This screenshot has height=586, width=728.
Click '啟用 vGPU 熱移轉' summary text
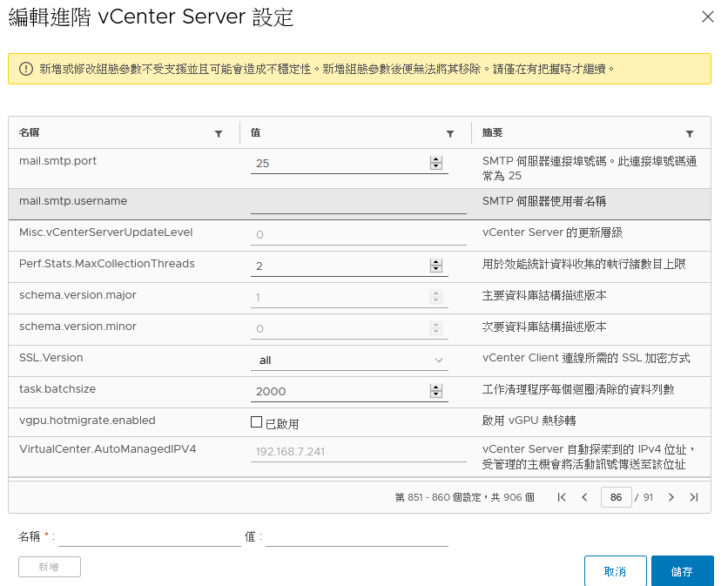coord(529,421)
